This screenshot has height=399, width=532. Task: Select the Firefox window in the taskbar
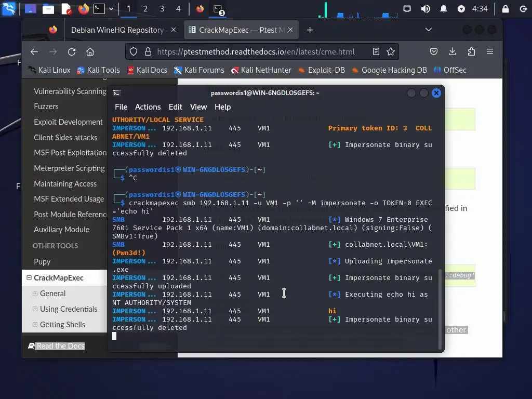200,9
